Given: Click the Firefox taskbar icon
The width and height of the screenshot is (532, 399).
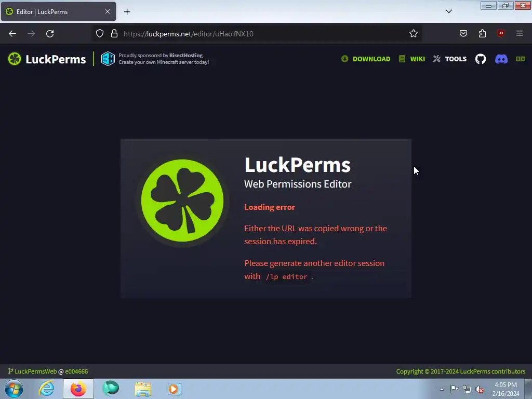Looking at the screenshot, I should pos(78,389).
